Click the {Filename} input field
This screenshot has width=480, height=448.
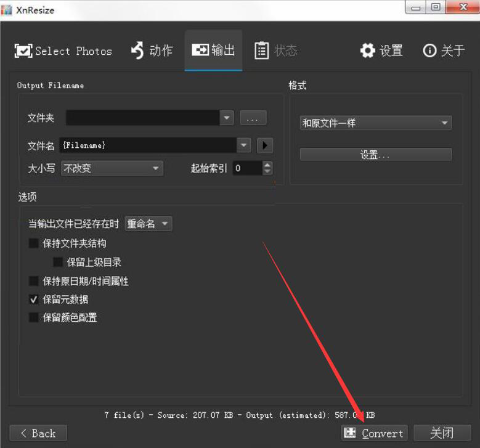[148, 145]
